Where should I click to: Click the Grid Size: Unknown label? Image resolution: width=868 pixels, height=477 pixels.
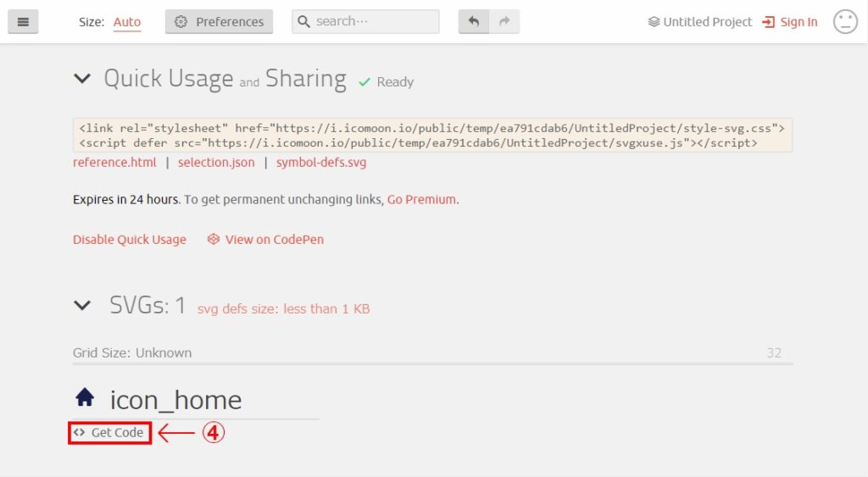132,353
